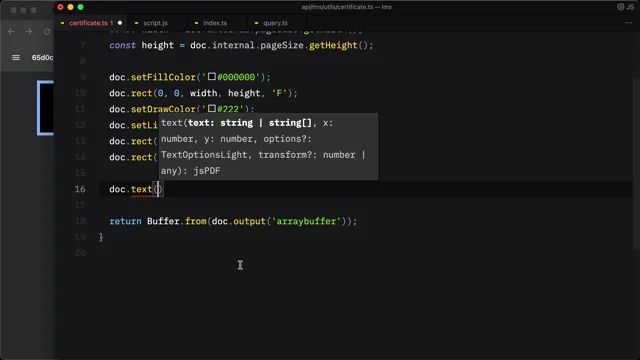640x360 pixels.
Task: Open the index.ts tab
Action: click(215, 23)
